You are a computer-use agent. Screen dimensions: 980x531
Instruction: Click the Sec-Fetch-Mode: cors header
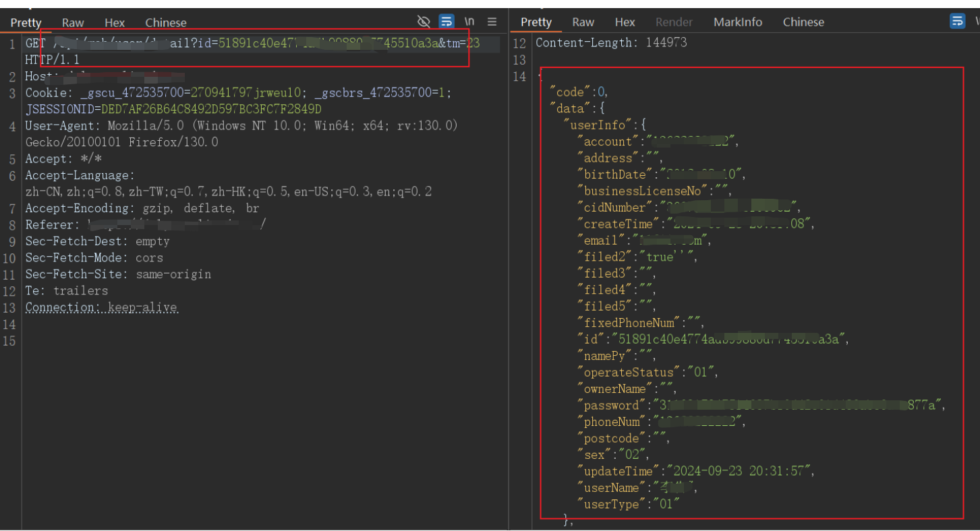[x=94, y=257]
